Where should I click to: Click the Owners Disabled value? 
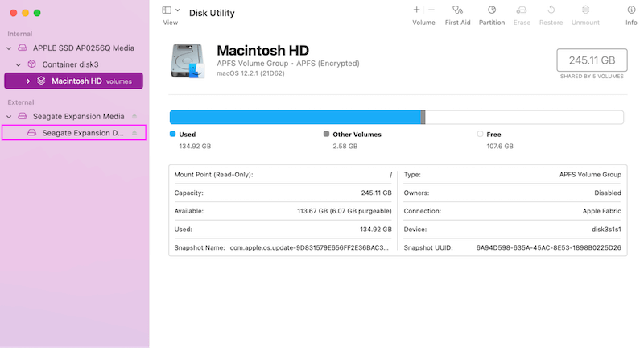608,193
